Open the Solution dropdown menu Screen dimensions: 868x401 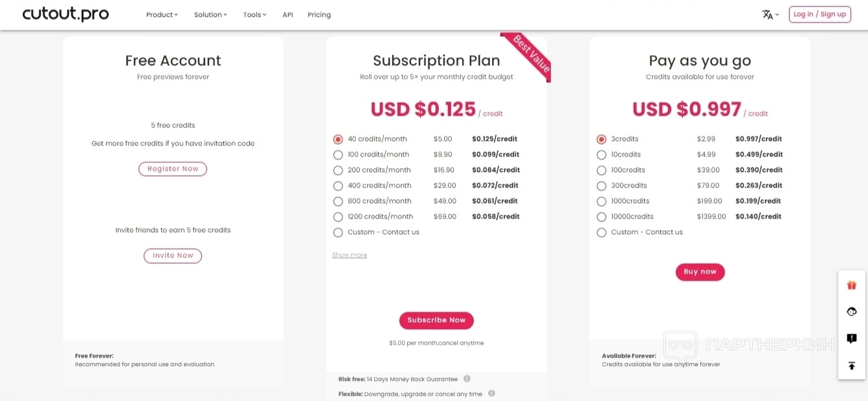210,14
